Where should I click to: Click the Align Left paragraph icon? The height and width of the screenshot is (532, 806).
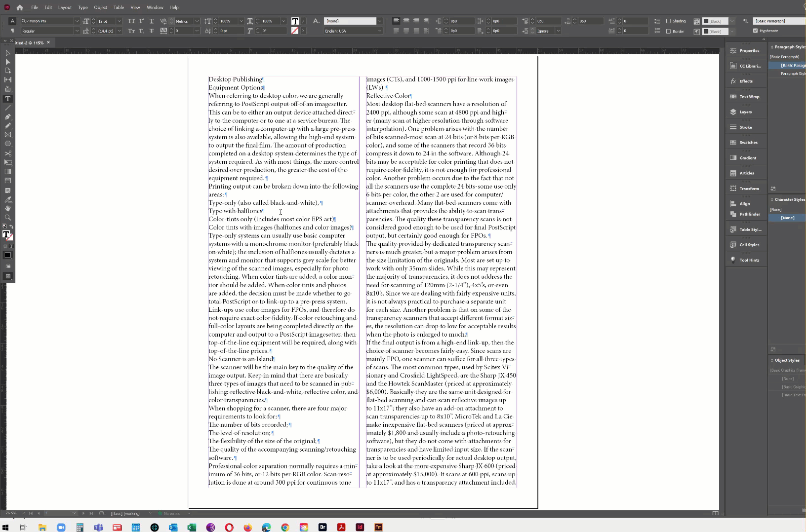pos(396,21)
